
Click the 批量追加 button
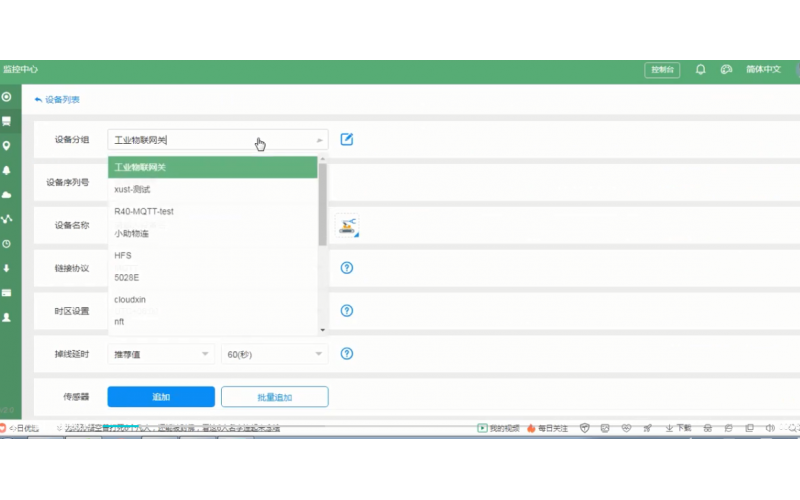(274, 397)
